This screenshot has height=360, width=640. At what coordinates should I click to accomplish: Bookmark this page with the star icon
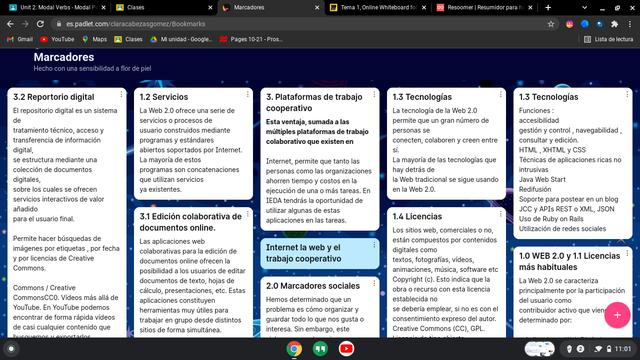tap(551, 24)
